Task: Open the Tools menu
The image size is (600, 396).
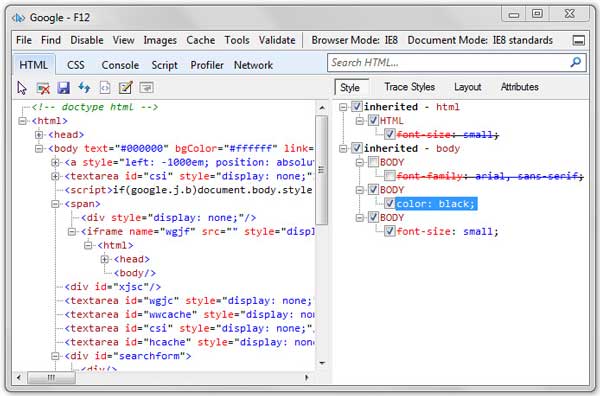Action: click(x=237, y=40)
